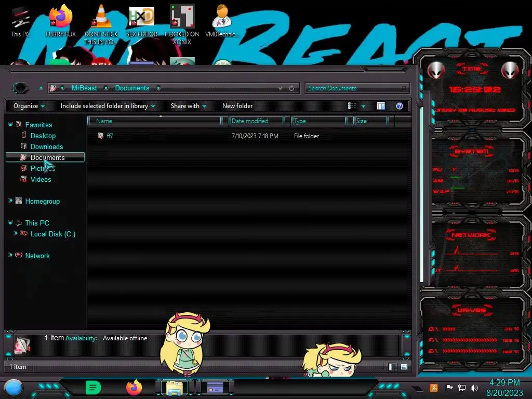Switch to large icons view in status bar

(x=404, y=367)
